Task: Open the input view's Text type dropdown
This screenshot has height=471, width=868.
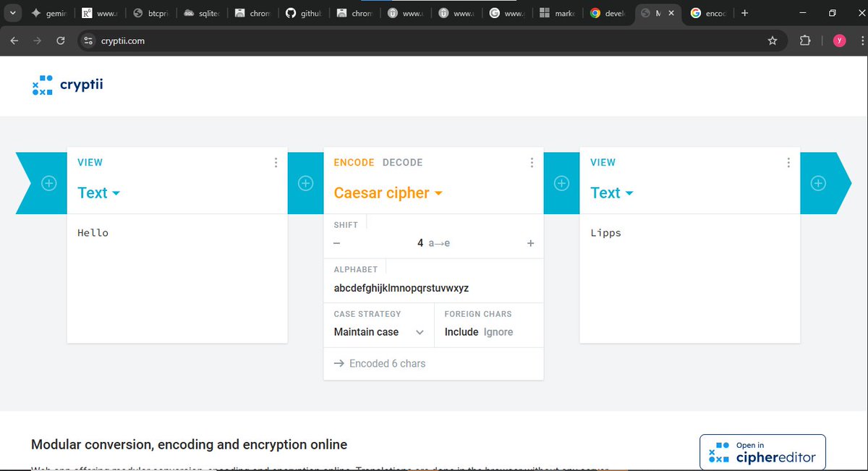Action: [99, 193]
